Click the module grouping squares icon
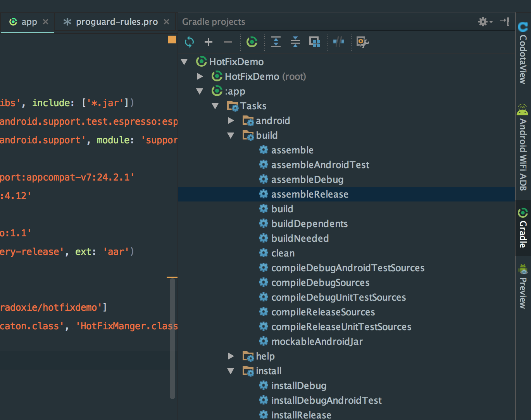 [x=314, y=42]
